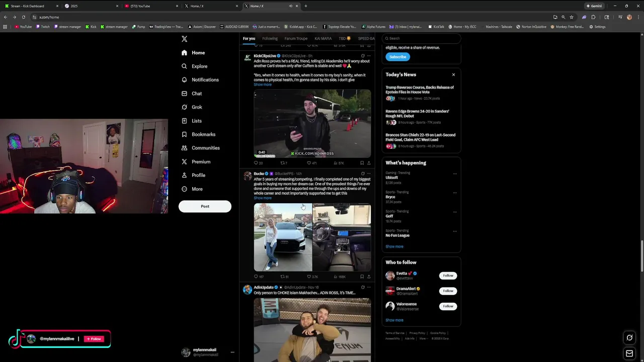The width and height of the screenshot is (644, 362).
Task: Click the X search field
Action: pos(421,38)
